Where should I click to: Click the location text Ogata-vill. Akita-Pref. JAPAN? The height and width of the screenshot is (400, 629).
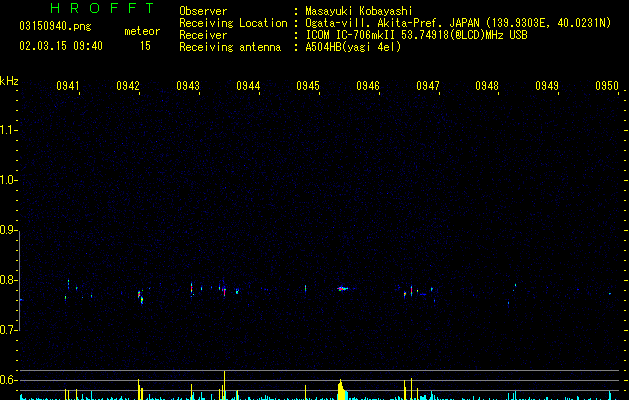(392, 23)
